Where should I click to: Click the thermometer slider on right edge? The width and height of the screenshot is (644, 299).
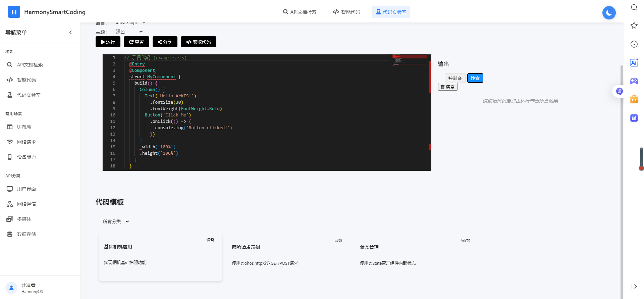(x=641, y=159)
